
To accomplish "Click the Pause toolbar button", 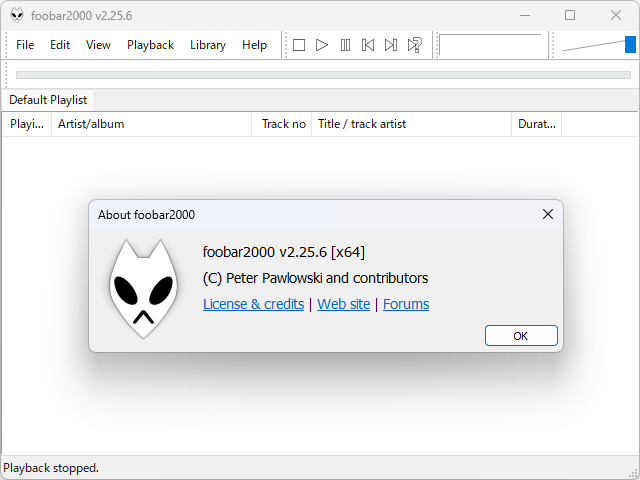I will 345,45.
